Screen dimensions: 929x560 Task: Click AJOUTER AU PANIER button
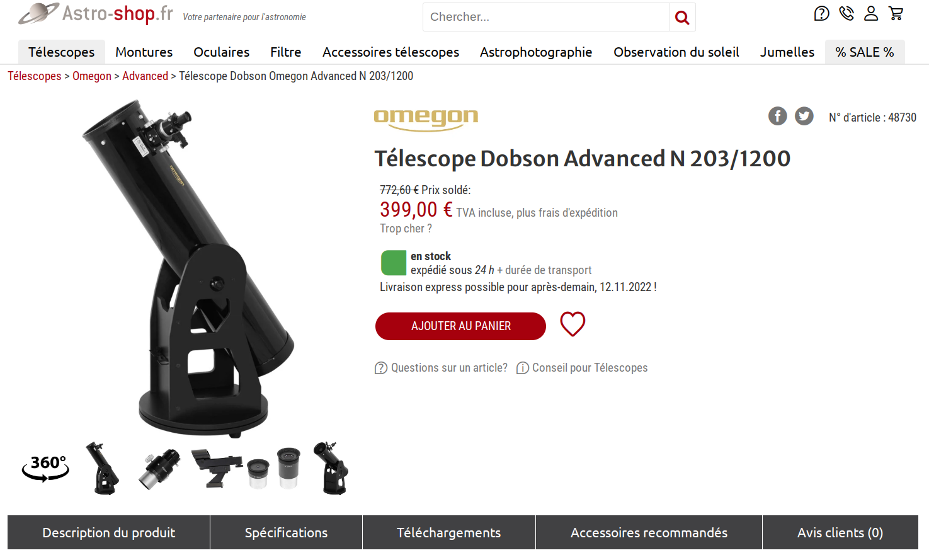click(x=460, y=326)
